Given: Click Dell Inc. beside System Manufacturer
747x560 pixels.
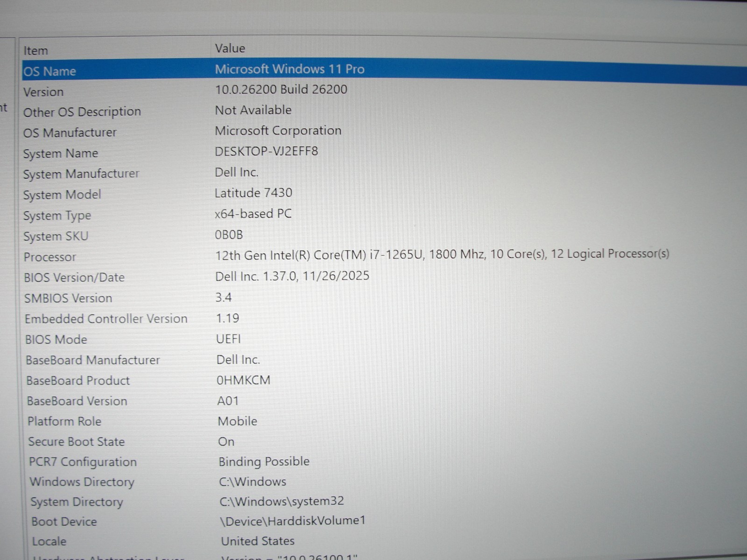Looking at the screenshot, I should coord(237,172).
